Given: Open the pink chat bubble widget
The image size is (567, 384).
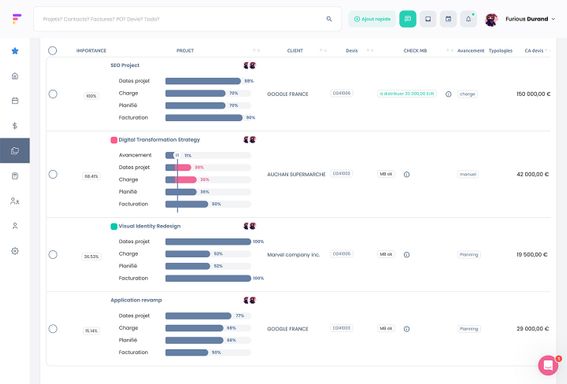Looking at the screenshot, I should [548, 365].
